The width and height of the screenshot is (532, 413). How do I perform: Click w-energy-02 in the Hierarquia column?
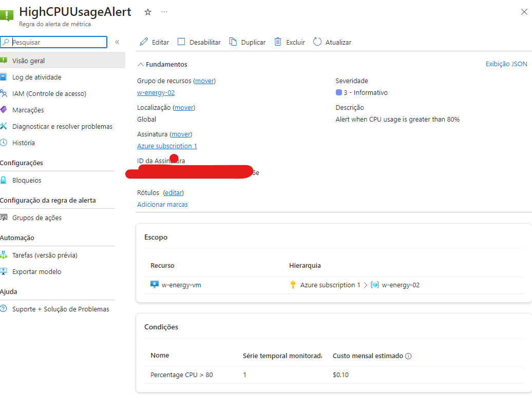tap(401, 285)
